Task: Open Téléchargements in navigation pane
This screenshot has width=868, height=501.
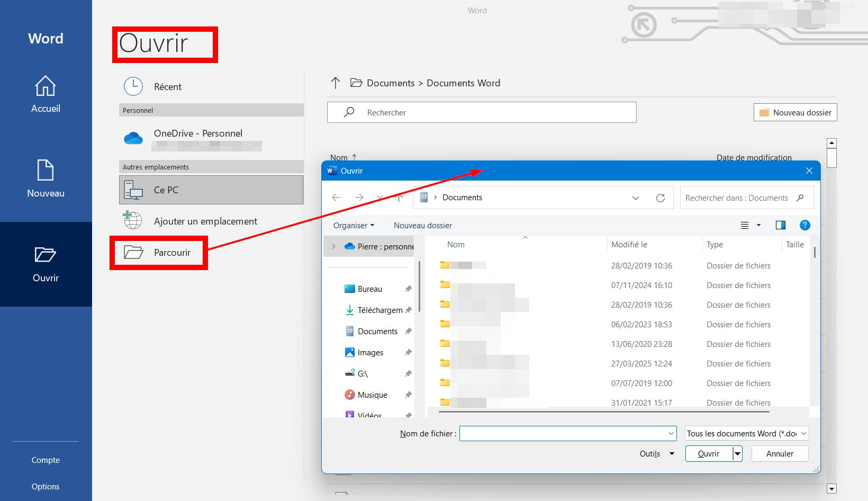Action: tap(374, 310)
